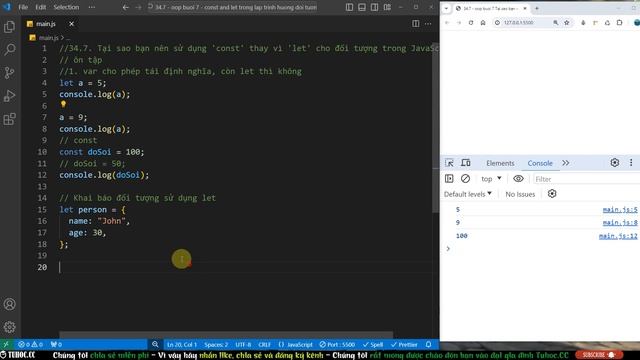Screen dimensions: 640x360
Task: Open notifications bell in status bar
Action: tap(429, 344)
